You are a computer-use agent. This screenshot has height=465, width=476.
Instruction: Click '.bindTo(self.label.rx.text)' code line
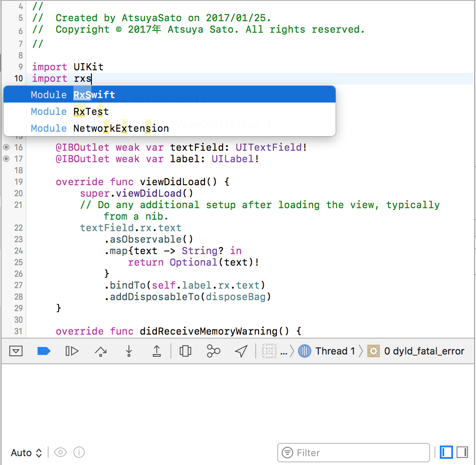click(x=185, y=285)
